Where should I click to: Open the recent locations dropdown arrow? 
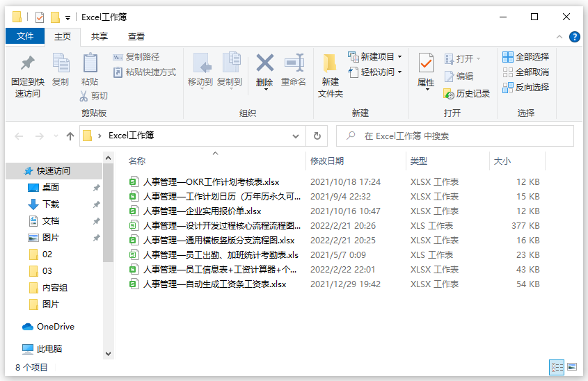[x=56, y=136]
